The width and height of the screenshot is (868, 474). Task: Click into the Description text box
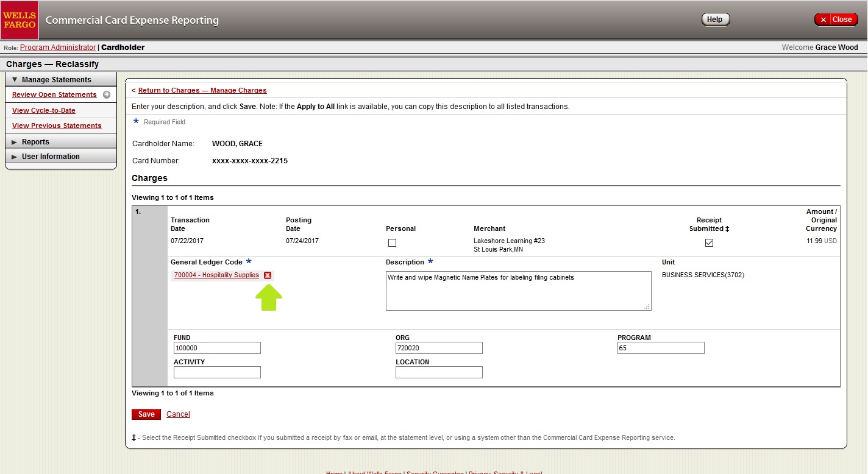(x=518, y=291)
